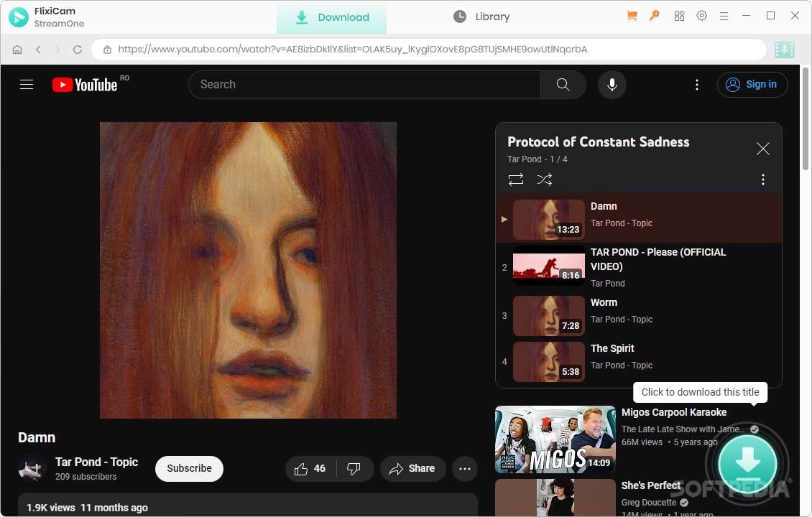Screen dimensions: 812x517
Task: Navigate forward with the forward arrow
Action: point(57,49)
